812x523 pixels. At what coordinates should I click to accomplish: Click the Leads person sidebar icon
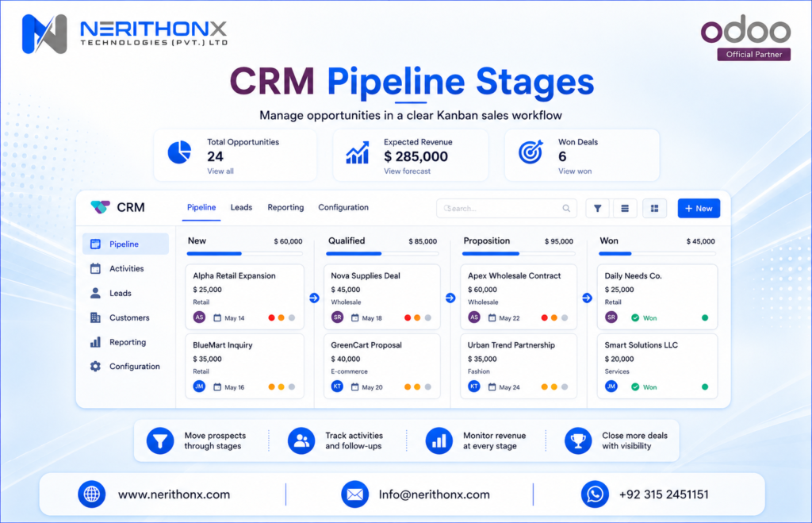[95, 293]
